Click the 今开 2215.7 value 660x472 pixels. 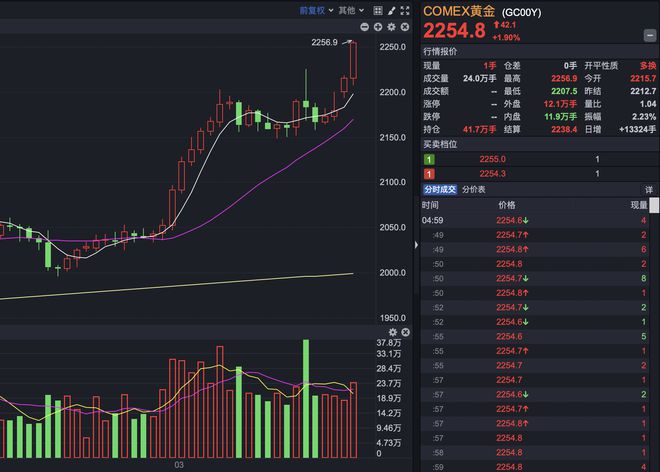[643, 78]
